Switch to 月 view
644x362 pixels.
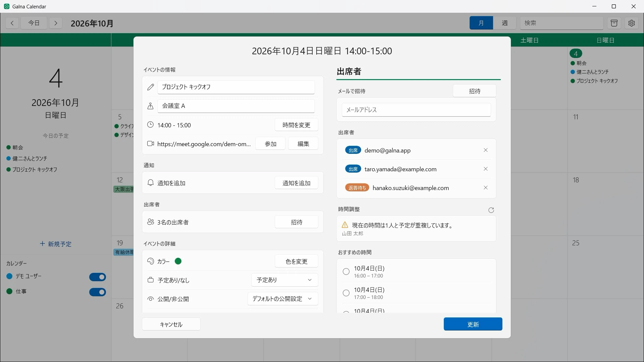click(481, 23)
